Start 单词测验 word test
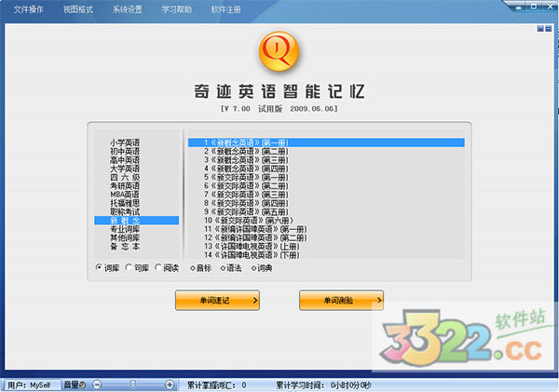 [342, 301]
